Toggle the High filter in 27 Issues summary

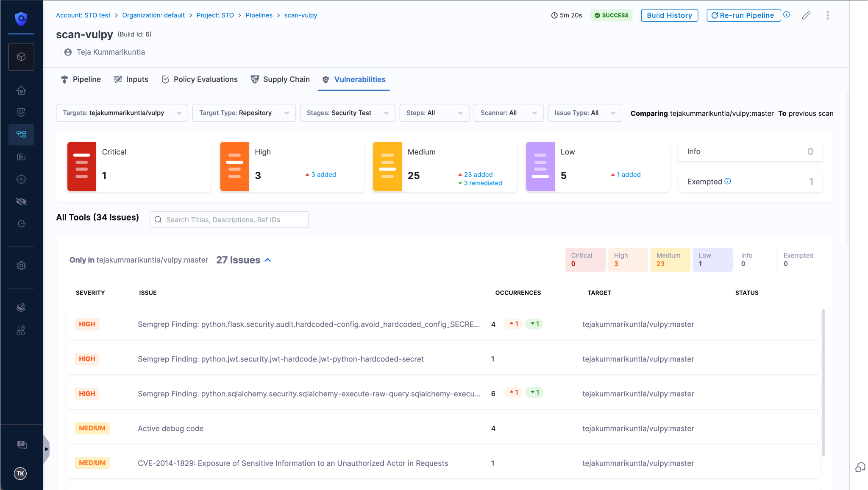627,260
